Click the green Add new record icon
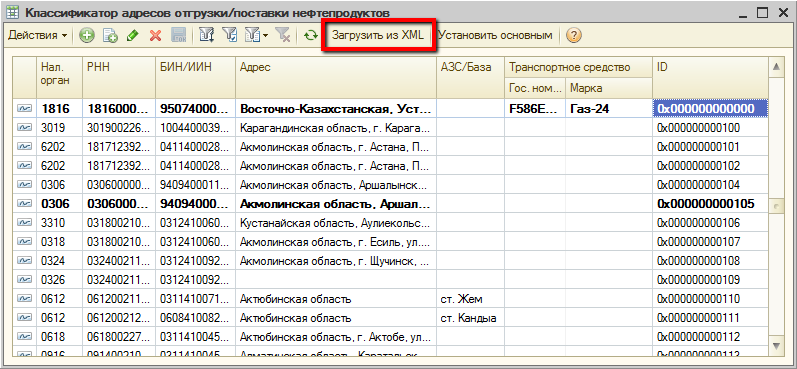This screenshot has width=797, height=369. point(87,36)
